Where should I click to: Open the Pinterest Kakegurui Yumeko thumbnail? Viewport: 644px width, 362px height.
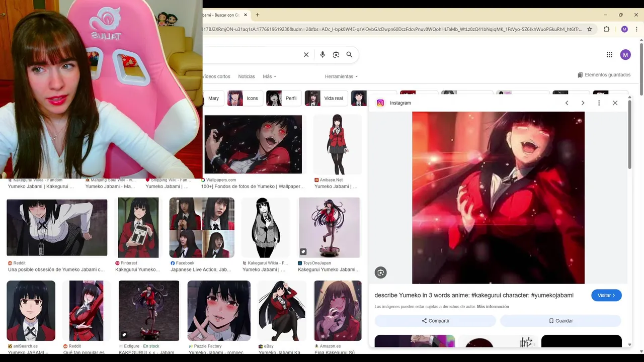(x=138, y=228)
